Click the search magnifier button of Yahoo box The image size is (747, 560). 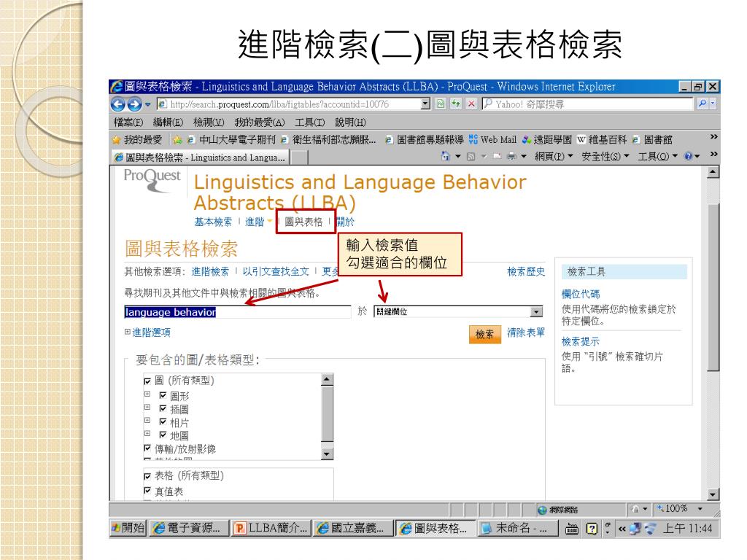pyautogui.click(x=703, y=104)
